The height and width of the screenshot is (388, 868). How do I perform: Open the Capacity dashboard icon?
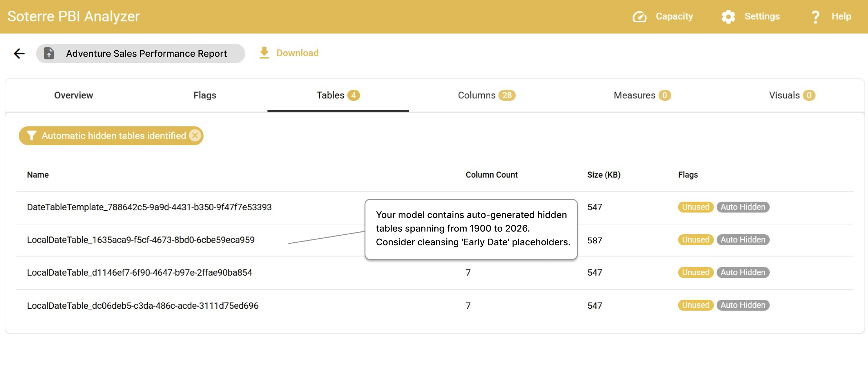[x=639, y=16]
